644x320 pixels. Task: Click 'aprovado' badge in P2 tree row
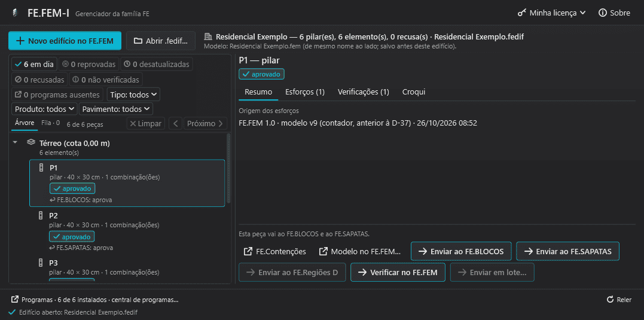(72, 237)
